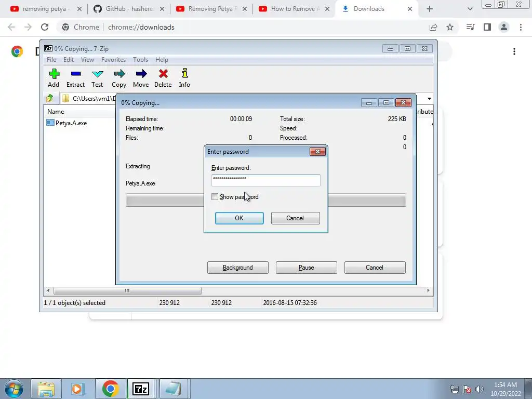Open the Downloads page more actions menu
This screenshot has height=399, width=532.
[x=514, y=51]
